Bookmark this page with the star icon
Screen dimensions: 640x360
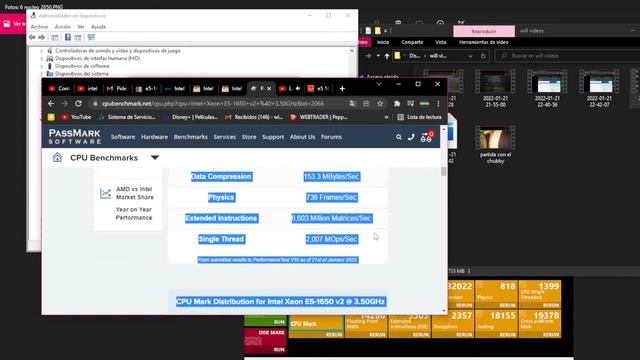380,104
